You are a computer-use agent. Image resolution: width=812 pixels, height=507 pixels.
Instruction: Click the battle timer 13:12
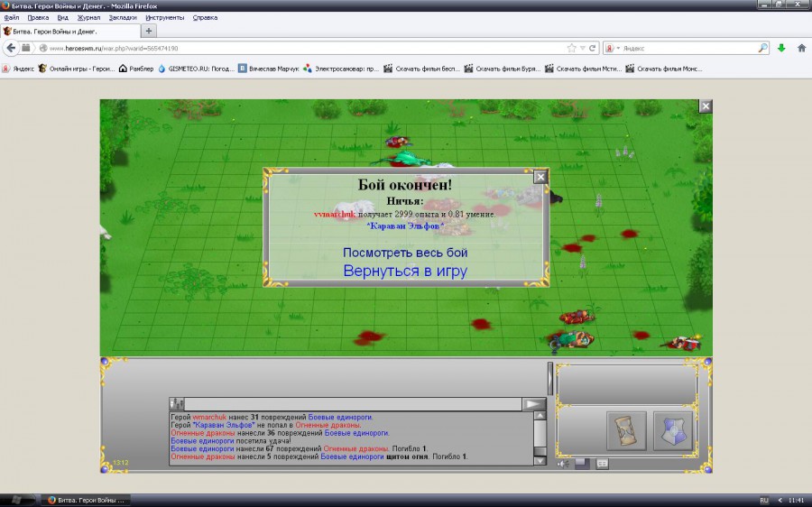pyautogui.click(x=121, y=463)
